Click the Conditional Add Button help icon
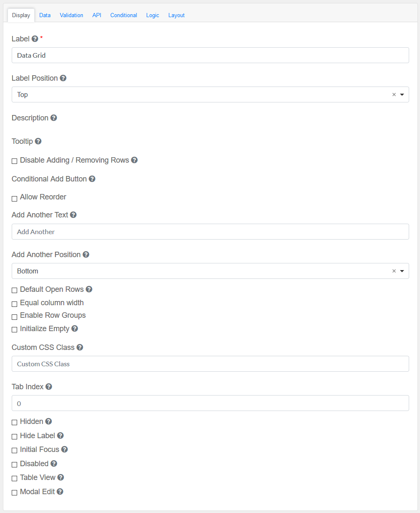The image size is (420, 513). tap(92, 179)
